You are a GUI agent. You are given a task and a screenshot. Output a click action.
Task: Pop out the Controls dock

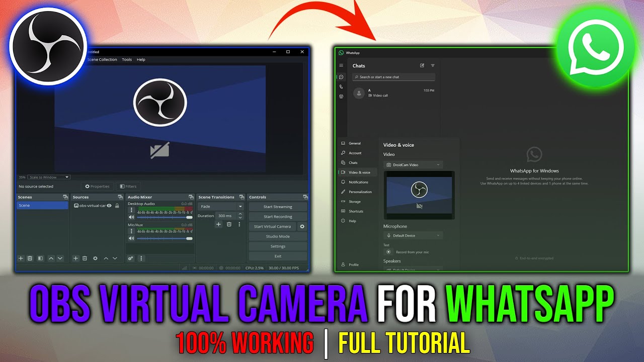click(x=305, y=197)
